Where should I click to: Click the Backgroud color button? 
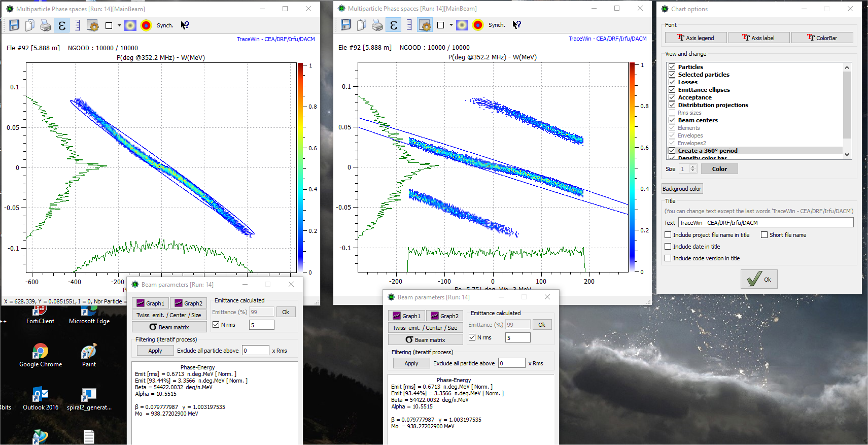[x=682, y=189]
